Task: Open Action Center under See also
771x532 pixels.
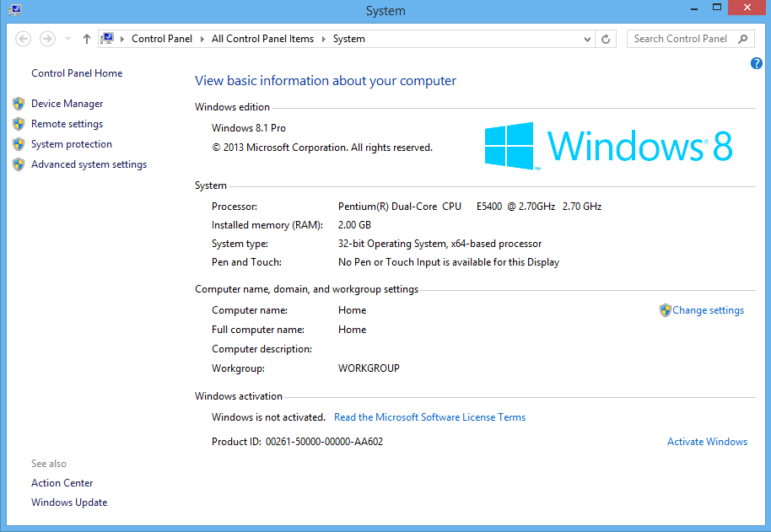Action: click(x=62, y=483)
